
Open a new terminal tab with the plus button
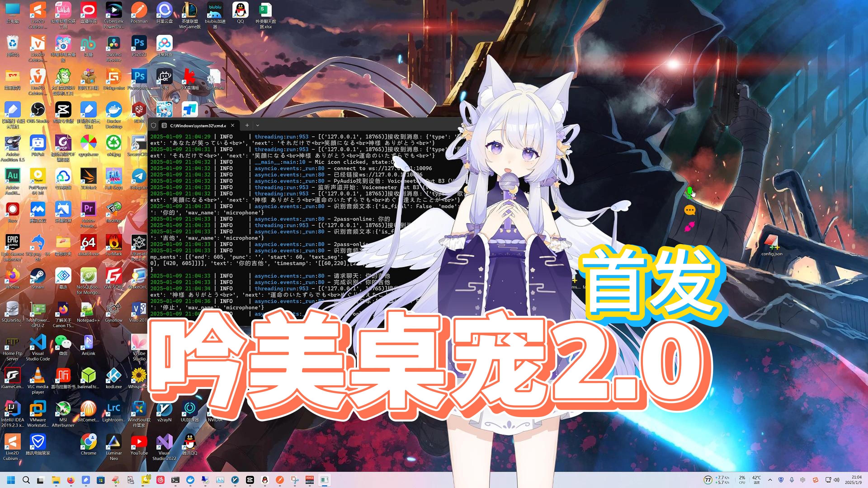coord(247,125)
